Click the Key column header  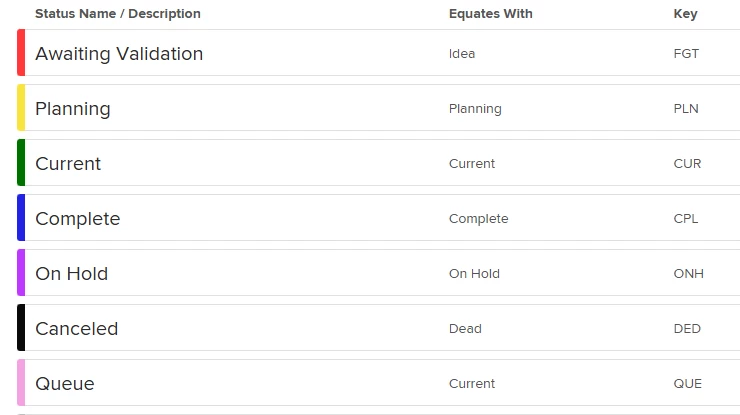pyautogui.click(x=685, y=14)
